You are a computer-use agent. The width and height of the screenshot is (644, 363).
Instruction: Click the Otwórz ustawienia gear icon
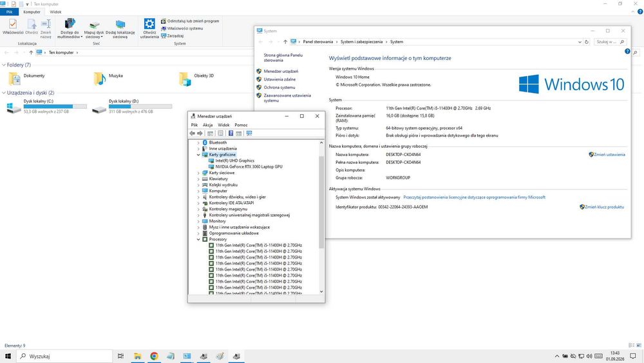(x=149, y=28)
